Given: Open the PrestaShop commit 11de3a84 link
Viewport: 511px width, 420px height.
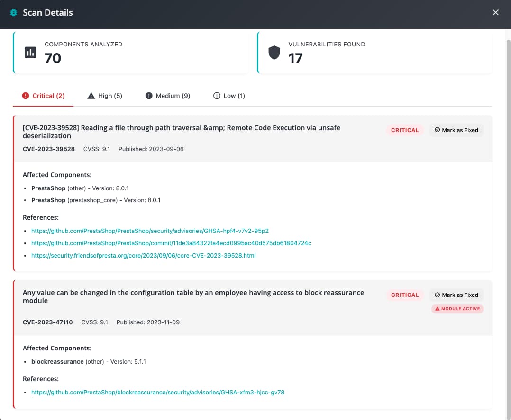Looking at the screenshot, I should (171, 243).
